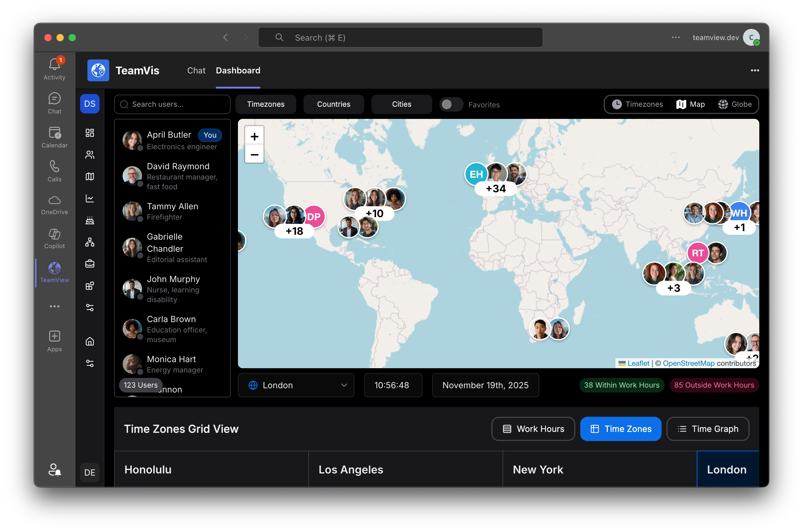The image size is (803, 532).
Task: Toggle the Favorites switch
Action: (x=451, y=104)
